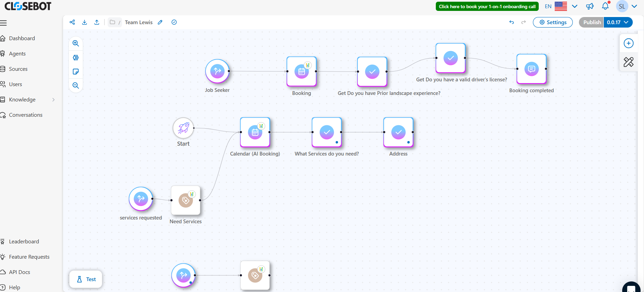Click the download icon in top toolbar
Viewport: 644px width, 292px height.
pos(85,22)
